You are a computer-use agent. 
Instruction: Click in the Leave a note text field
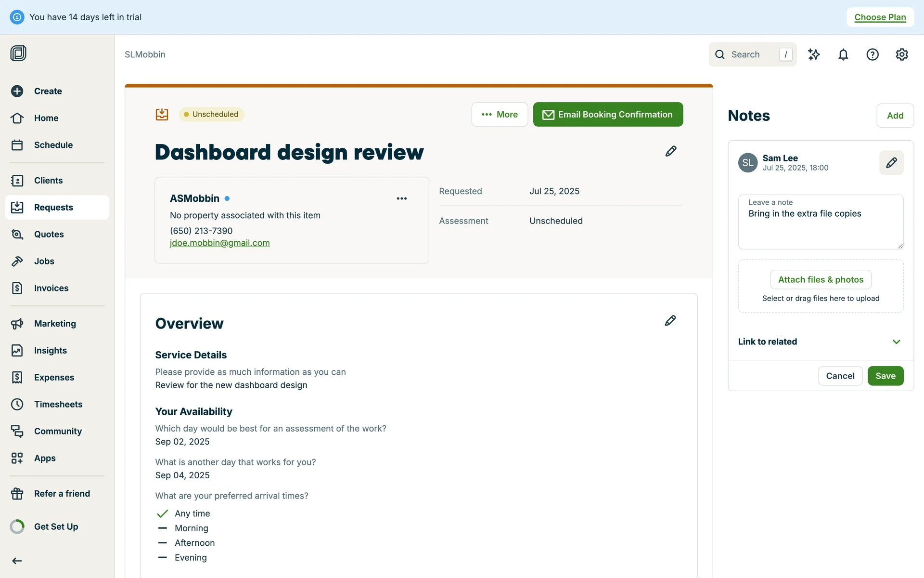(x=820, y=226)
